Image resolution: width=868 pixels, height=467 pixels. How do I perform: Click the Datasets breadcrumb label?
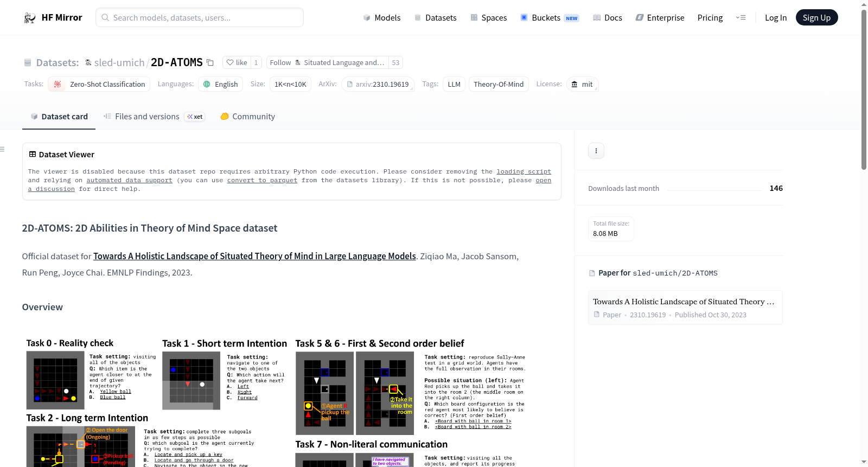point(57,62)
